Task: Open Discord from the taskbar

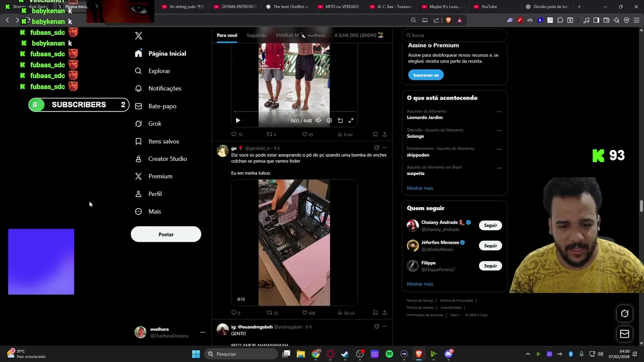Action: [x=448, y=354]
